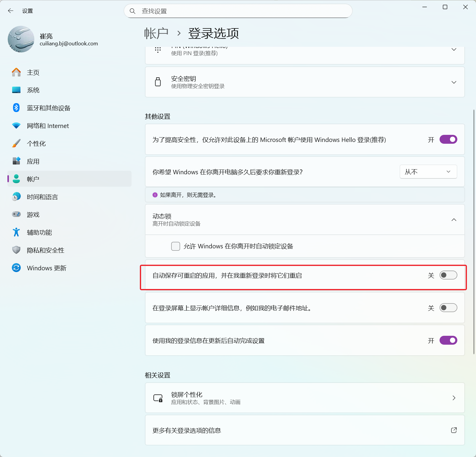Select 网络和 Internet in sidebar
The width and height of the screenshot is (476, 457).
tap(69, 126)
